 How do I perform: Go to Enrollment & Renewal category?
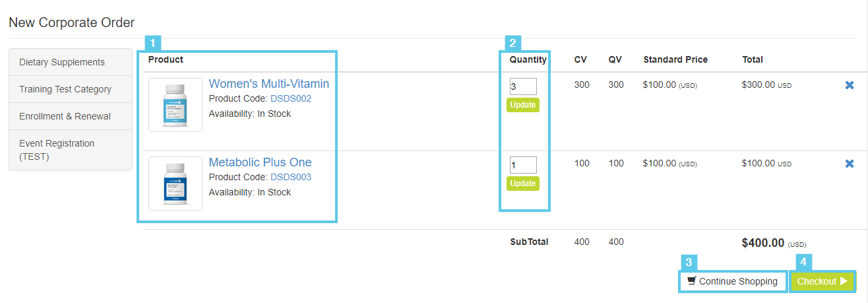(71, 116)
